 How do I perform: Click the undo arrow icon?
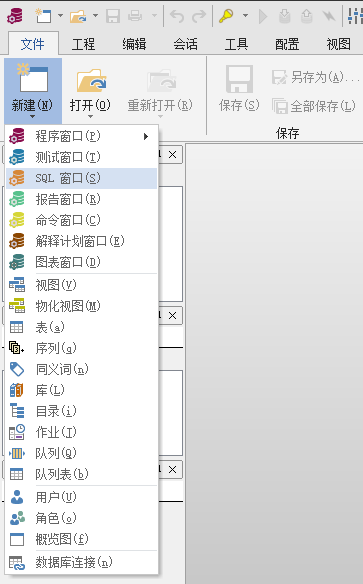[177, 16]
